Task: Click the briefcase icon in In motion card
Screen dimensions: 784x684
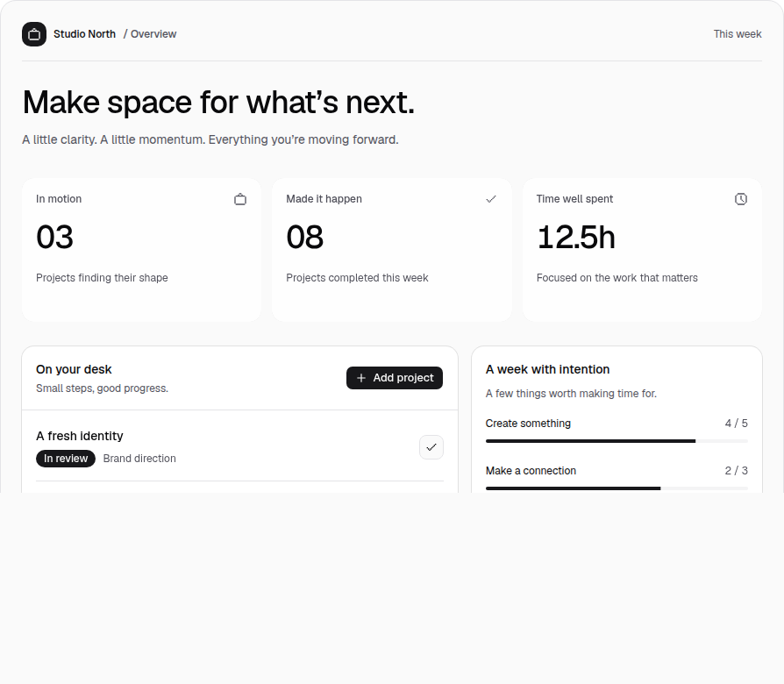Action: [240, 199]
